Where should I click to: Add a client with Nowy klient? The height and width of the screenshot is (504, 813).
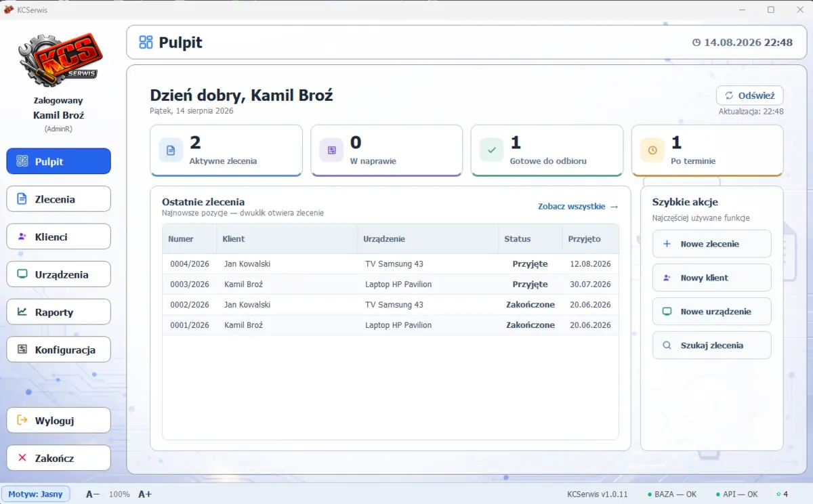(711, 278)
